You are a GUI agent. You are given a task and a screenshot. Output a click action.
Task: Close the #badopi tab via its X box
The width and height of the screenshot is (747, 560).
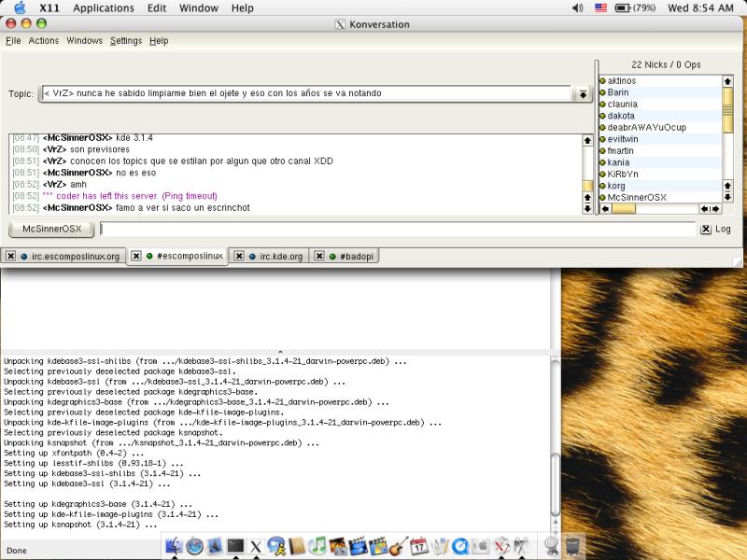coord(319,256)
